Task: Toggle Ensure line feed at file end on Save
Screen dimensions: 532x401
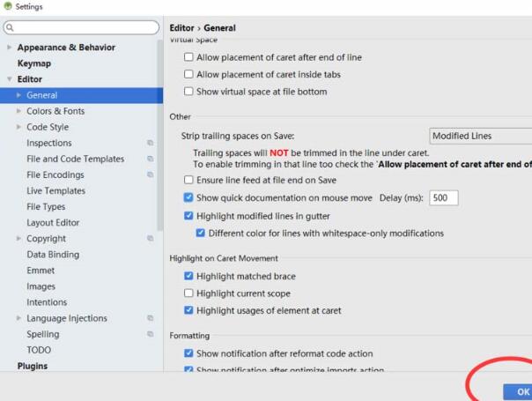Action: coord(188,180)
